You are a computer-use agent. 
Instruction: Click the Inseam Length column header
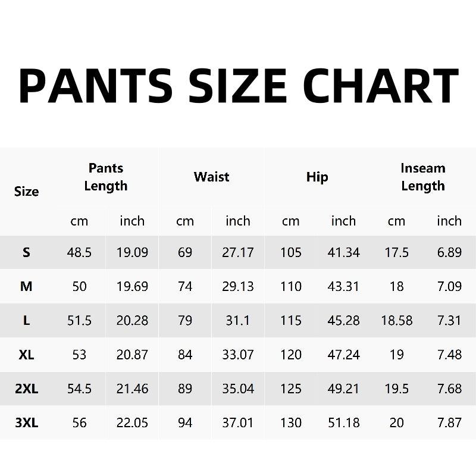(423, 177)
